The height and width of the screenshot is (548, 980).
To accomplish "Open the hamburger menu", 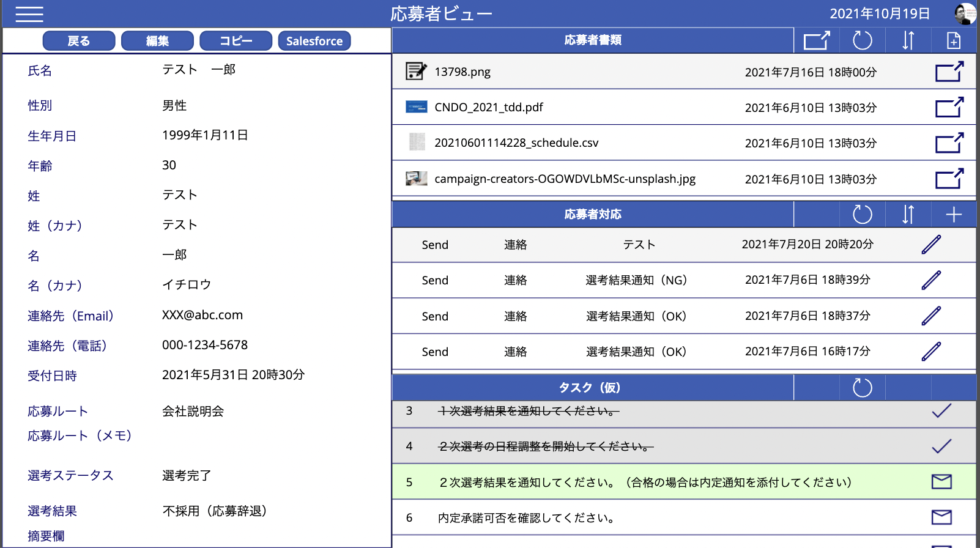I will [29, 14].
